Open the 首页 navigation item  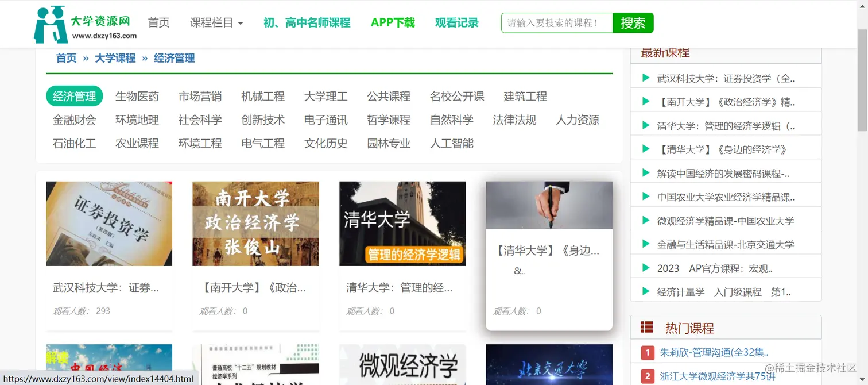[159, 23]
